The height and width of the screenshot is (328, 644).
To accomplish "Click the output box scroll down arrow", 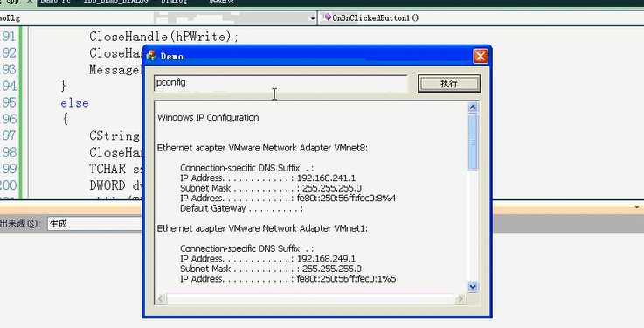I will point(473,287).
